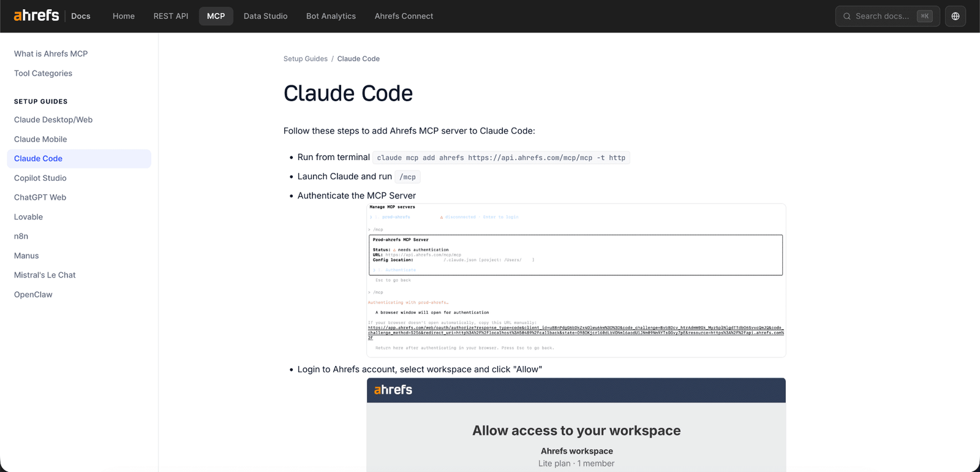Click the Claude Code page heading
Viewport: 980px width, 472px height.
click(348, 93)
